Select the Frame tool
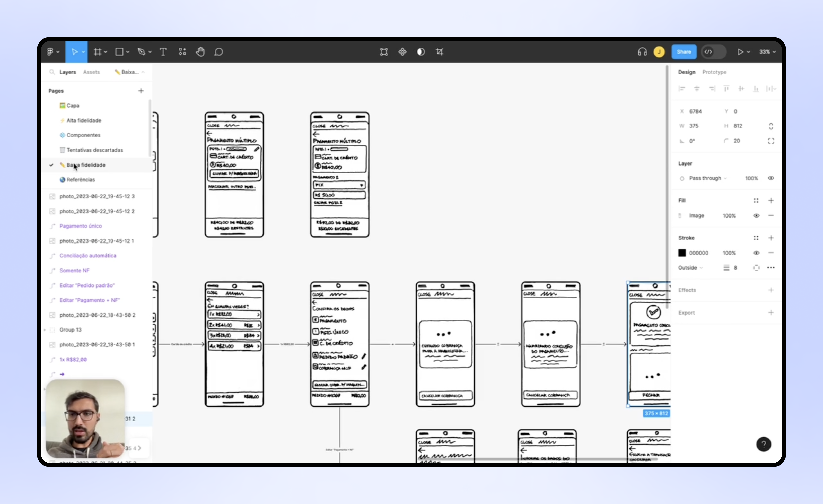This screenshot has height=504, width=823. (x=97, y=52)
